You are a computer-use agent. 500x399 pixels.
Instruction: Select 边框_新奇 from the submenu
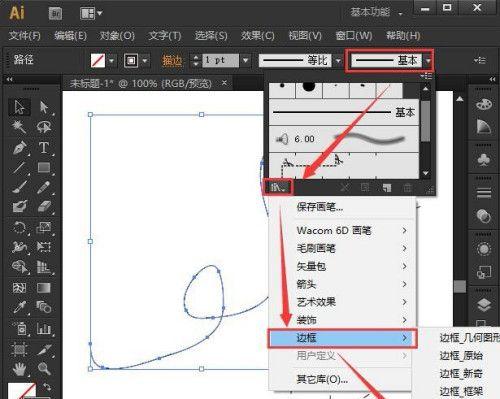click(461, 374)
